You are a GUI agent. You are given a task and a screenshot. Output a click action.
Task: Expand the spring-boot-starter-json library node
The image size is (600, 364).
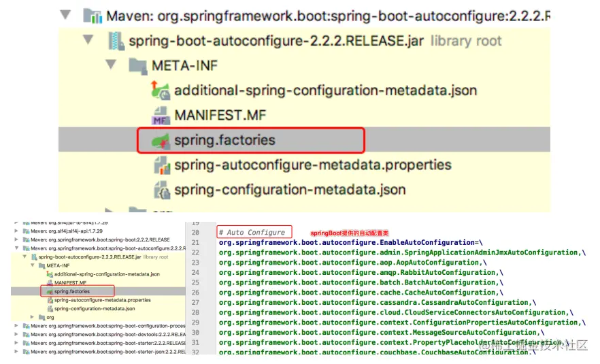(x=16, y=352)
